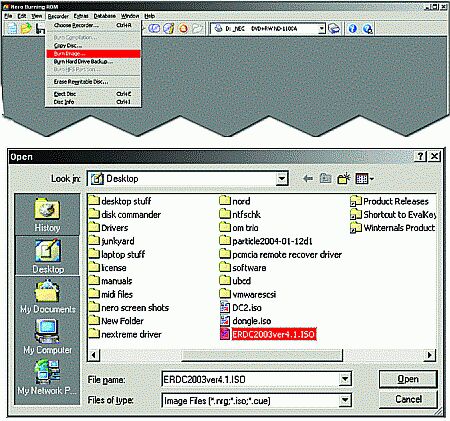450x421 pixels.
Task: Select the Drivers folder
Action: [109, 228]
